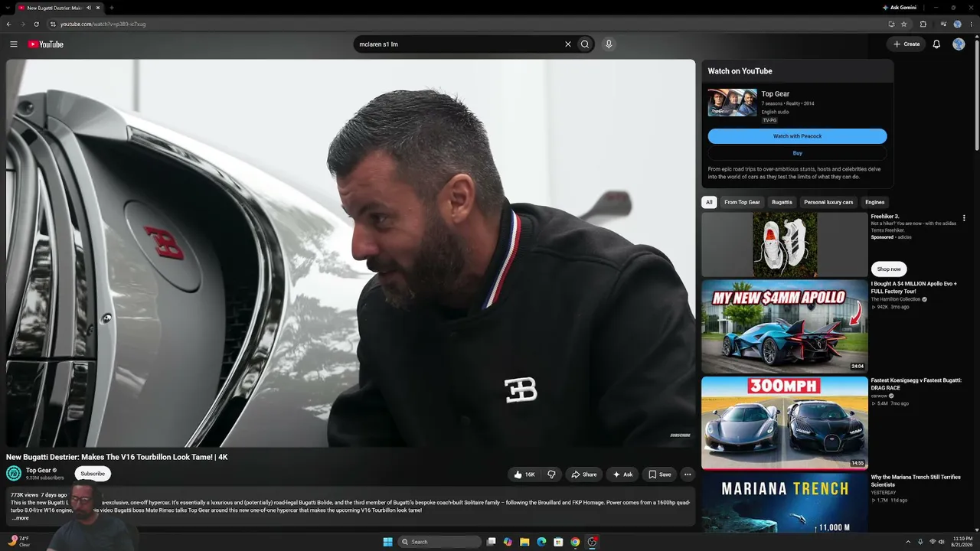The height and width of the screenshot is (551, 980).
Task: Click the Buy button for Top Gear
Action: click(797, 153)
